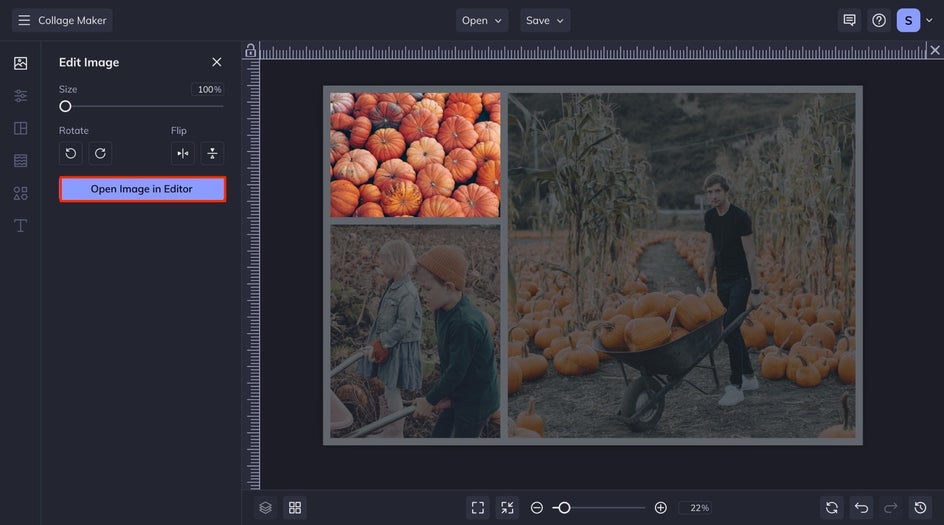Image resolution: width=944 pixels, height=525 pixels.
Task: Open the user account avatar menu
Action: (x=908, y=20)
